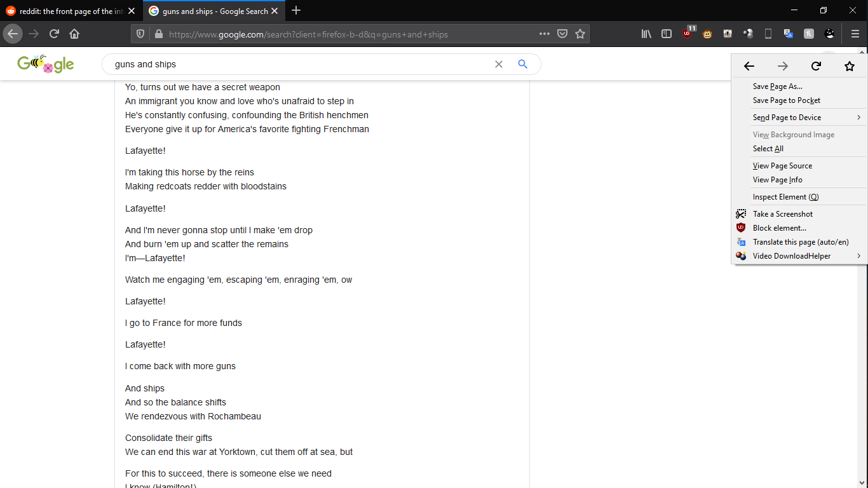Switch to the reddit front page tab
Image resolution: width=868 pixels, height=488 pixels.
pos(70,11)
